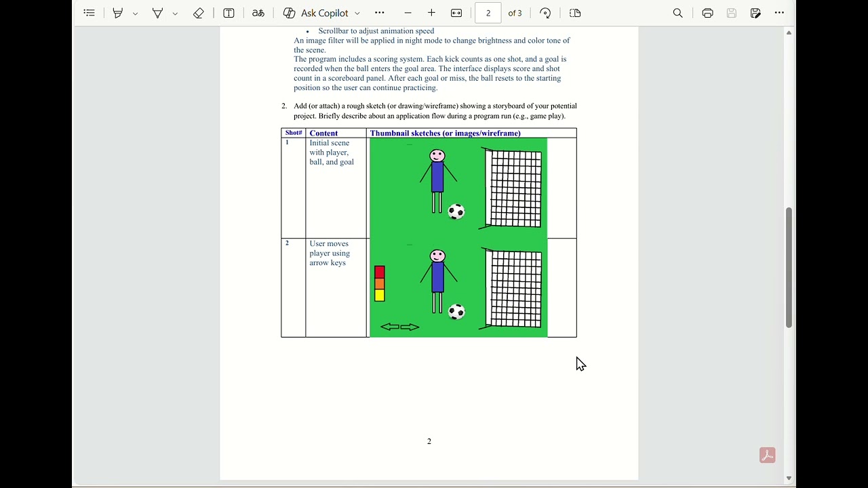Print the document with printer icon
The height and width of the screenshot is (488, 868).
click(x=707, y=13)
